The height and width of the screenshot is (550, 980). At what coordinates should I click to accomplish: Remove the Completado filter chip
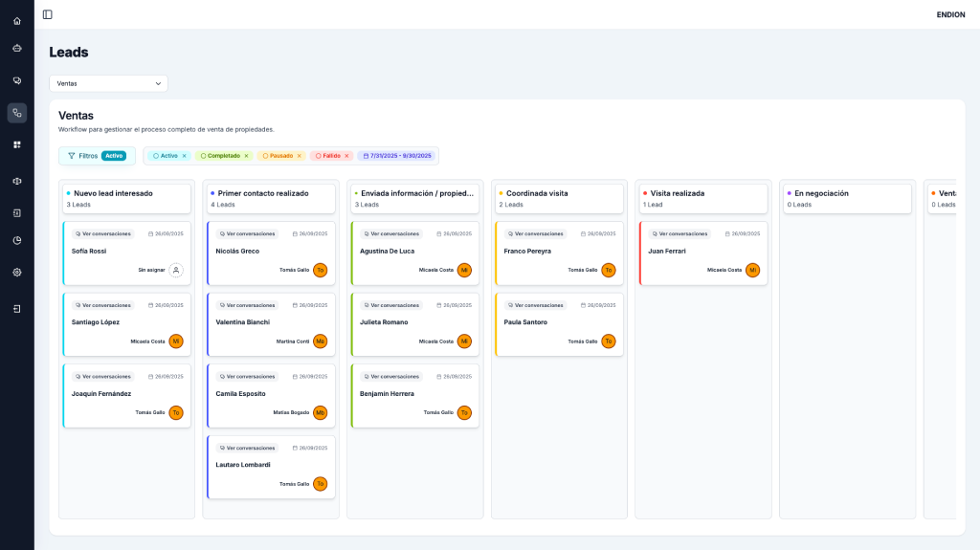(x=246, y=156)
